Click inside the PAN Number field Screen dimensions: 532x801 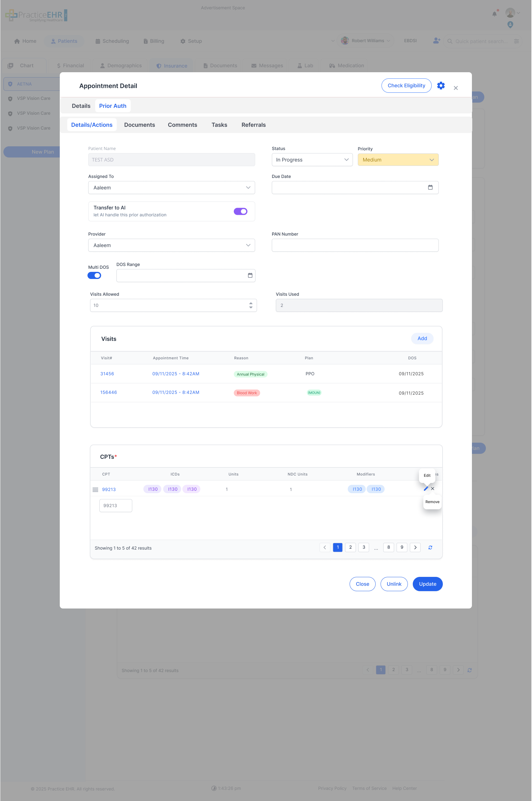[355, 245]
